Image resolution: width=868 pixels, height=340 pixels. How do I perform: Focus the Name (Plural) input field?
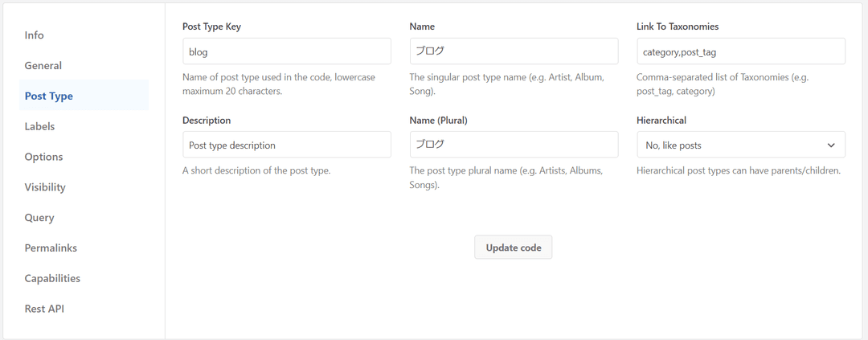tap(514, 145)
